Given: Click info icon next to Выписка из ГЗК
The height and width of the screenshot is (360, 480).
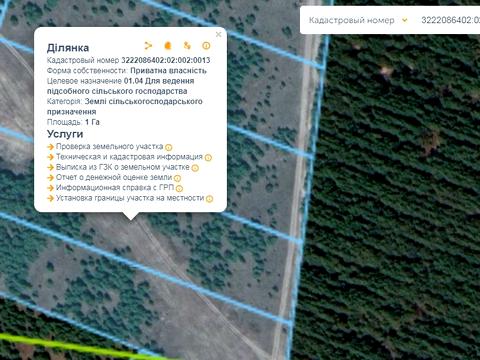Looking at the screenshot, I should [195, 168].
